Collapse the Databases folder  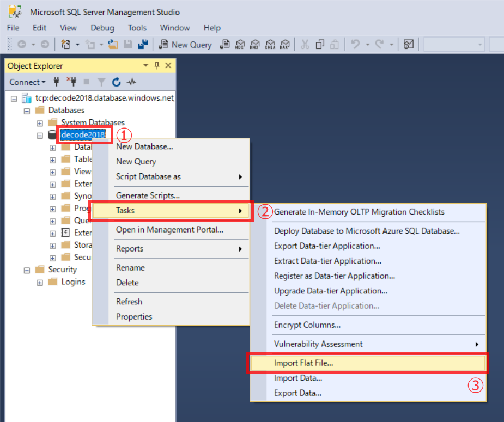point(27,111)
